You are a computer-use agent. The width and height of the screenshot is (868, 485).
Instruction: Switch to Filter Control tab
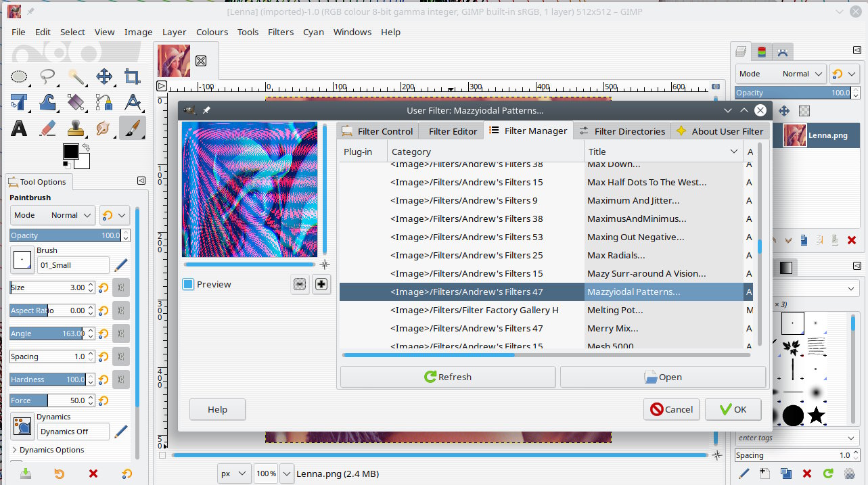coord(378,131)
